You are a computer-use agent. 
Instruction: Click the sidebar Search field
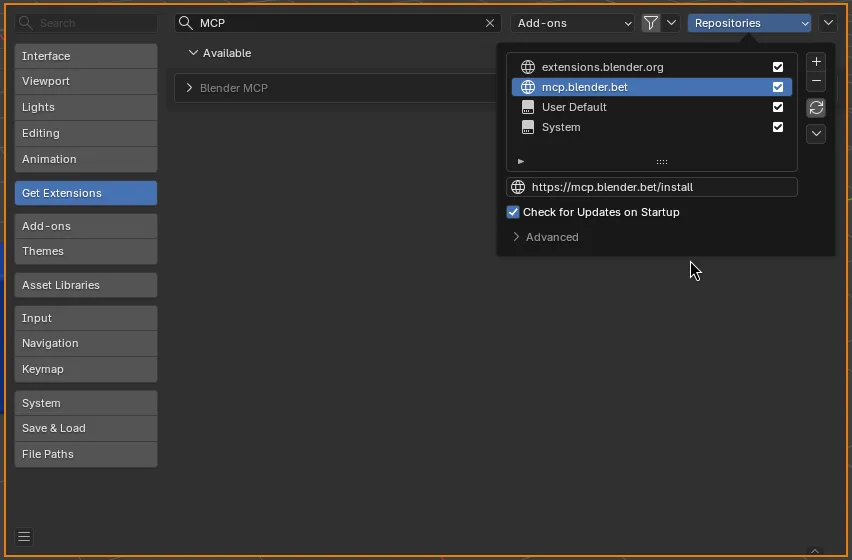pos(86,23)
